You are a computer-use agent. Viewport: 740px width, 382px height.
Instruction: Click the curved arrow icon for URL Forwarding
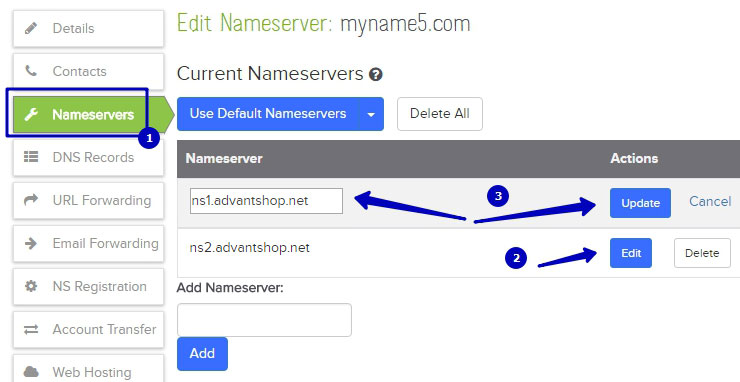pos(31,200)
